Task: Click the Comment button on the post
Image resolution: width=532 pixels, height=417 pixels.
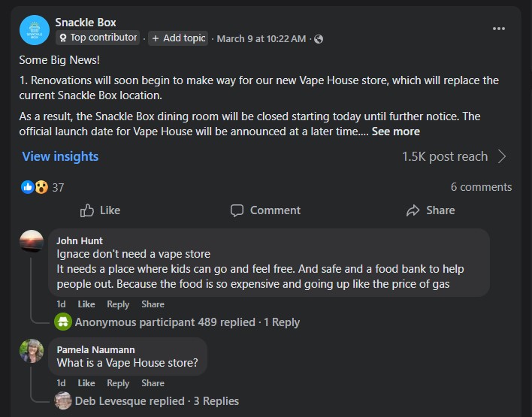Action: coord(265,210)
